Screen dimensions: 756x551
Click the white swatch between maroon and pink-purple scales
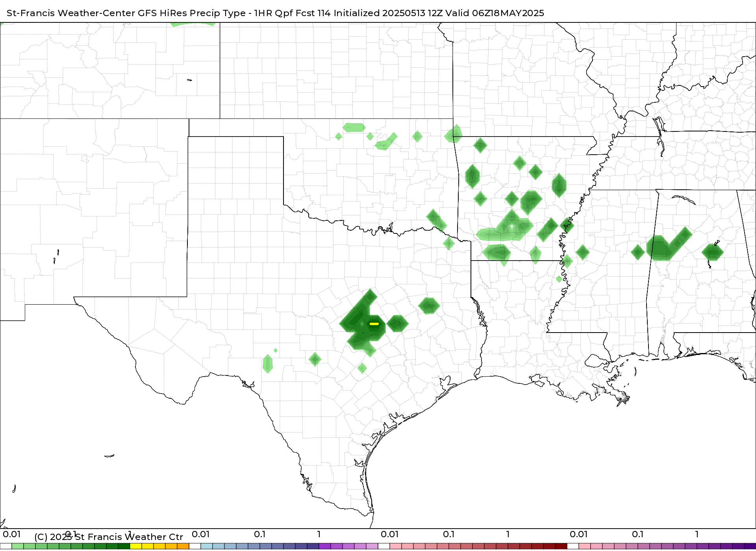click(x=573, y=546)
